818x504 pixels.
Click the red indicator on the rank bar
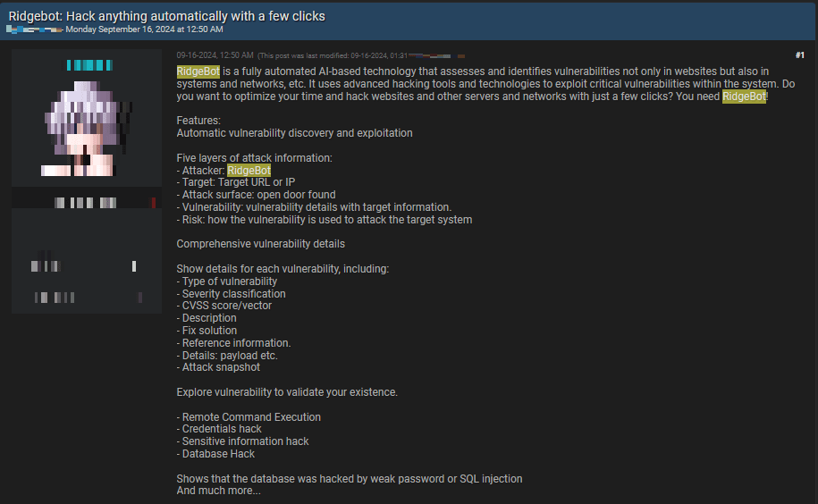tap(154, 203)
